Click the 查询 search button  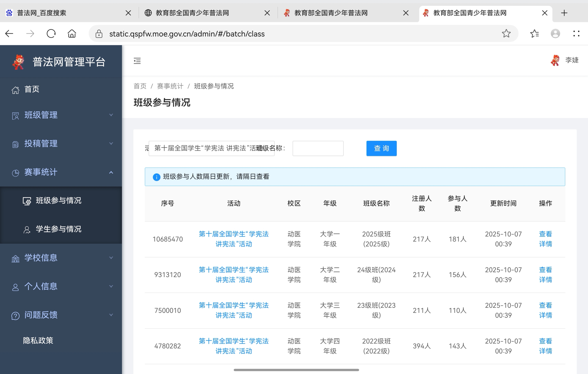pos(381,148)
